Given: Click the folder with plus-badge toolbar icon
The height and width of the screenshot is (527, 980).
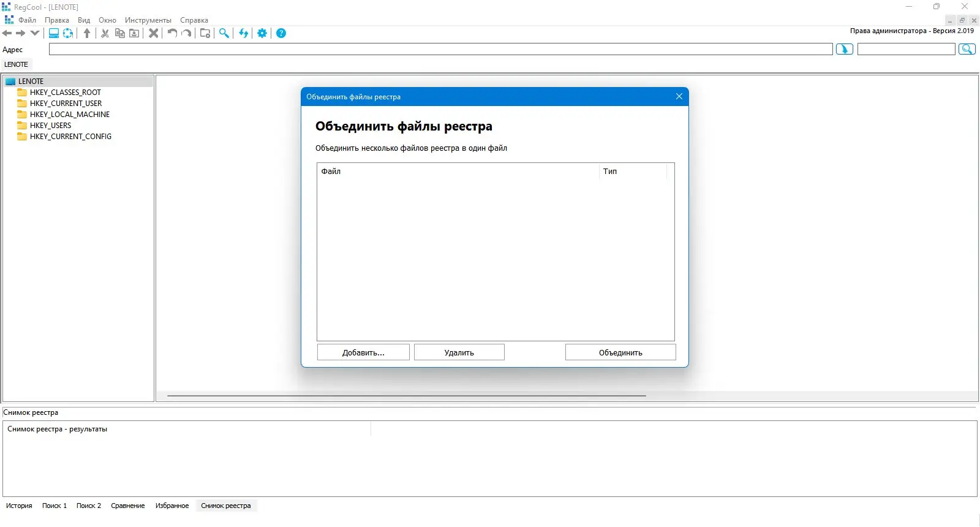Looking at the screenshot, I should pos(205,33).
